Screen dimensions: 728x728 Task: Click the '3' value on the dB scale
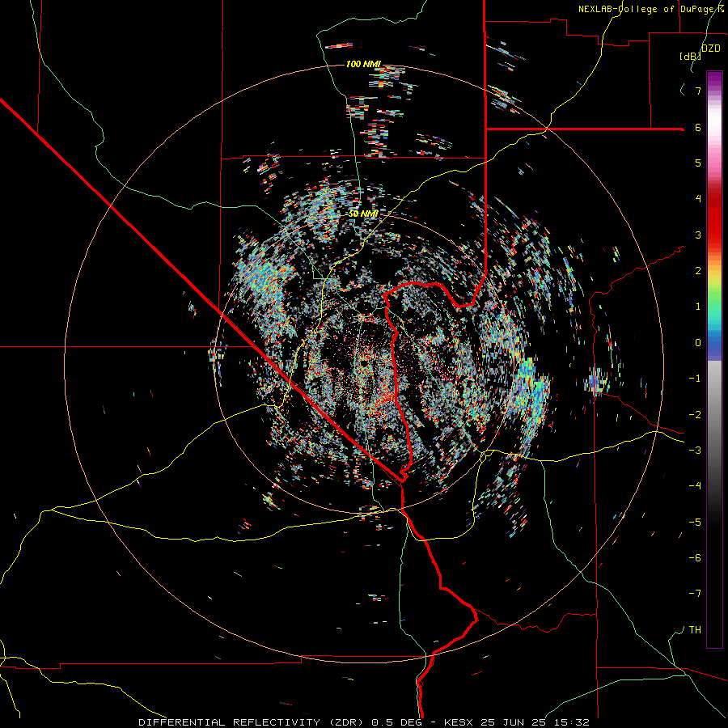[x=698, y=235]
